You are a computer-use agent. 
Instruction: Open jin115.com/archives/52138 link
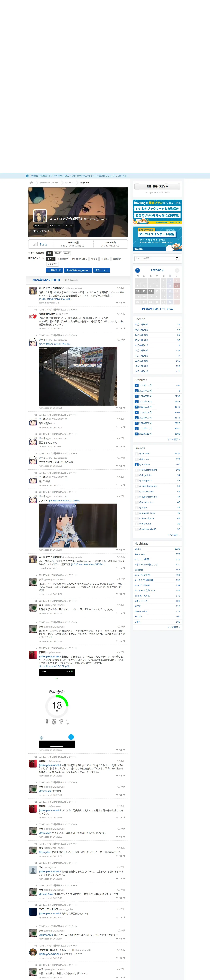tap(55, 299)
